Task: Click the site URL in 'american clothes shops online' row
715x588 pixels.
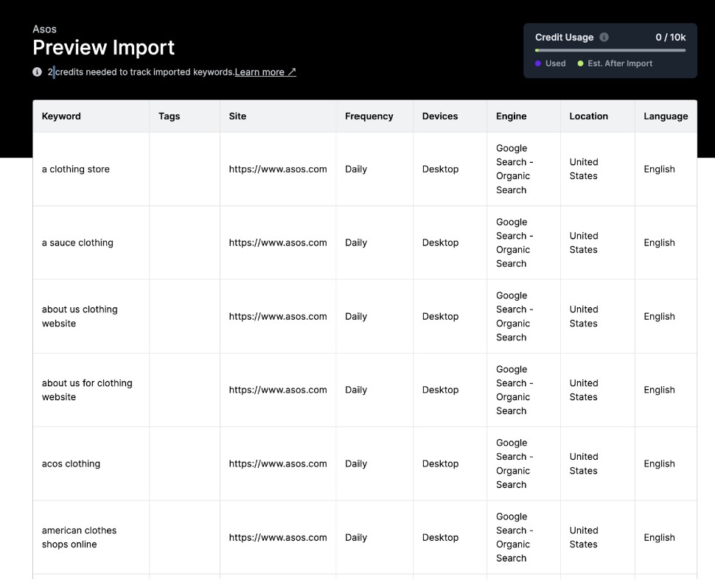Action: tap(278, 537)
